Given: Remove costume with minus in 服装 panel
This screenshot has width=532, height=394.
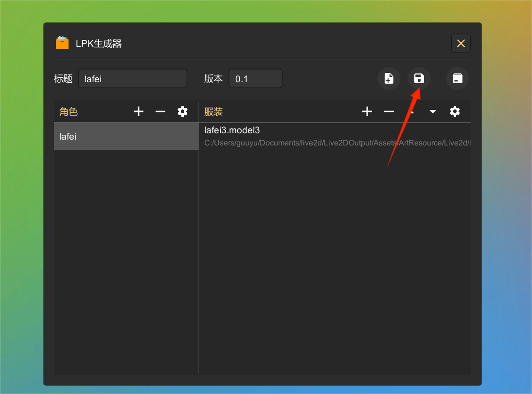Looking at the screenshot, I should (389, 112).
